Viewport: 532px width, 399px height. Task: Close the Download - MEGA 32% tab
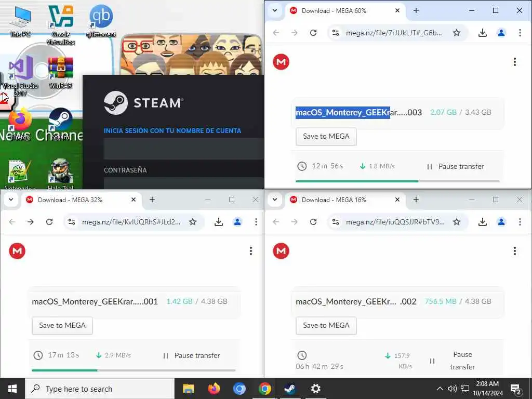[134, 200]
